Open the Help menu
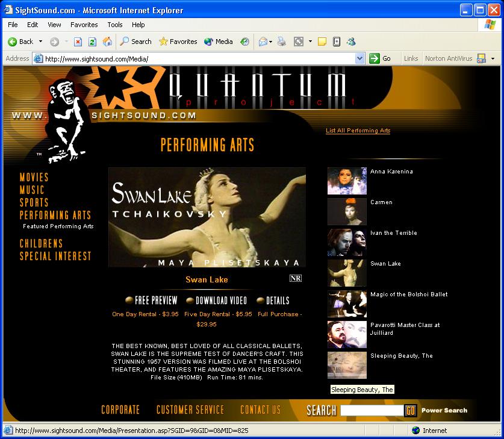The height and width of the screenshot is (439, 504). coord(138,25)
